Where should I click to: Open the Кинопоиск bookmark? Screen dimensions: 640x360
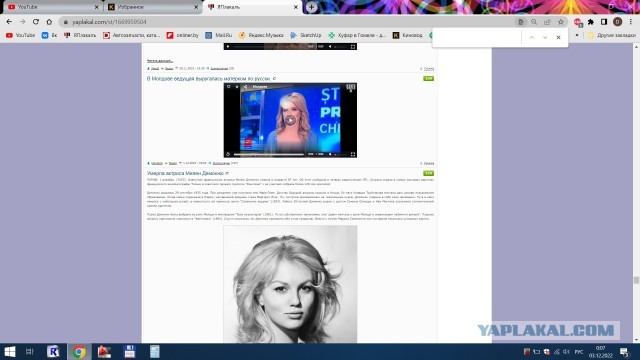point(408,36)
